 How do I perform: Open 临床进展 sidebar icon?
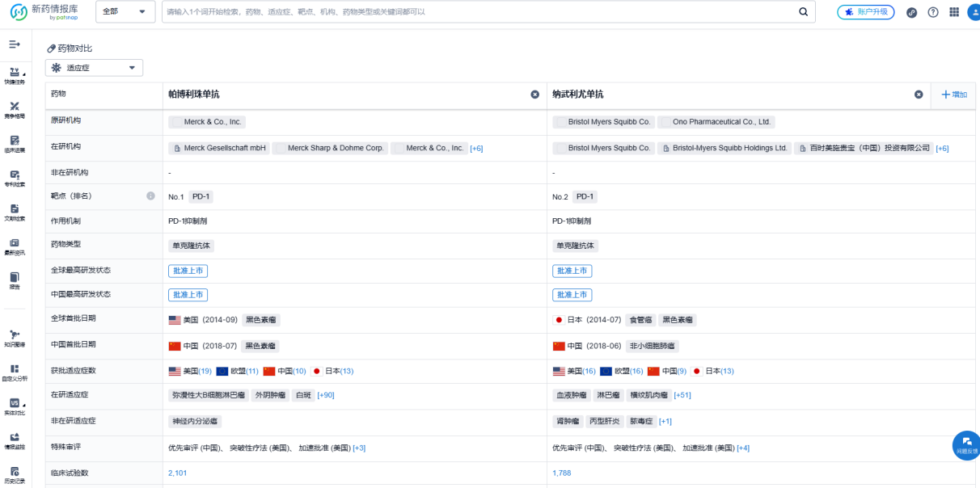click(x=15, y=143)
